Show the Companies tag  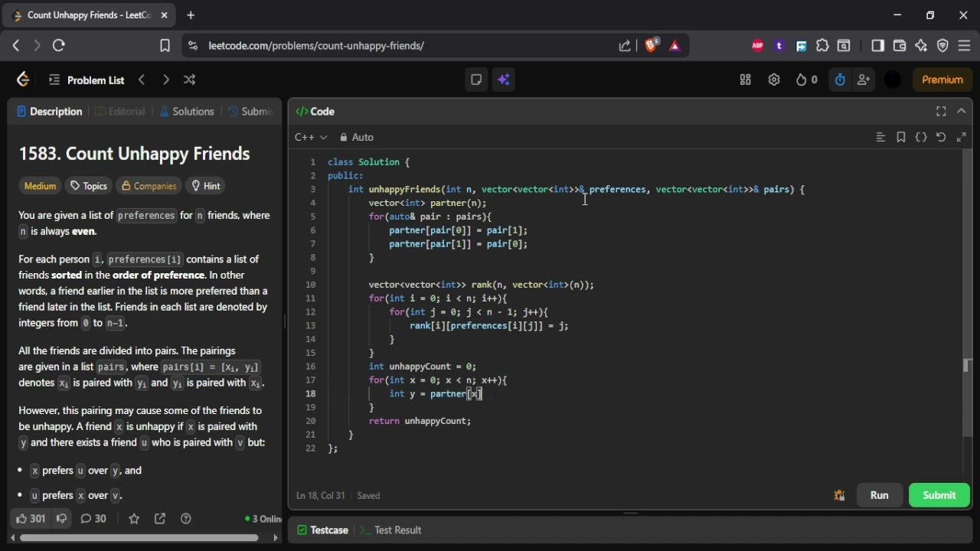coord(149,186)
